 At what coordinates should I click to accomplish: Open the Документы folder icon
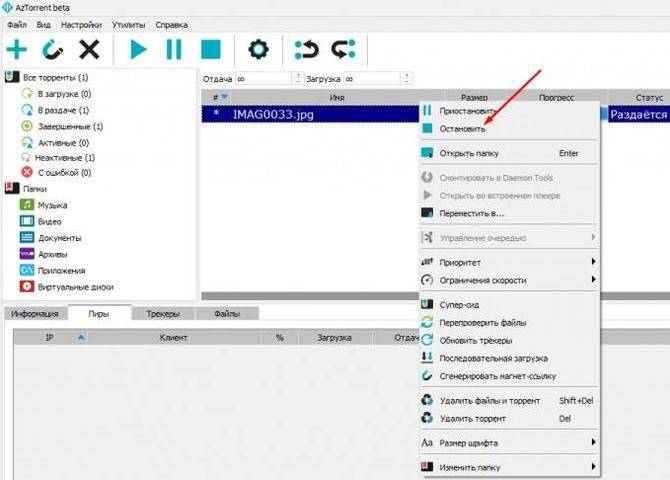coord(27,237)
